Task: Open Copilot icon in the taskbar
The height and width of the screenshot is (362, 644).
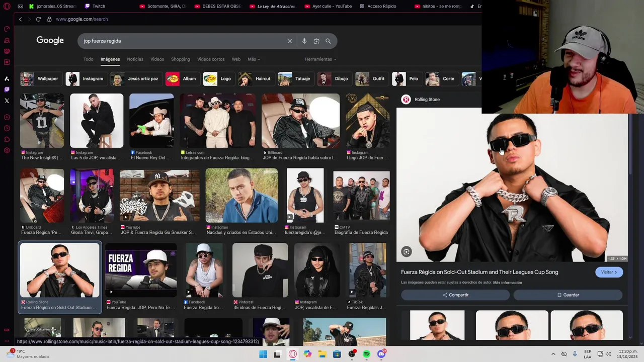Action: (307, 354)
